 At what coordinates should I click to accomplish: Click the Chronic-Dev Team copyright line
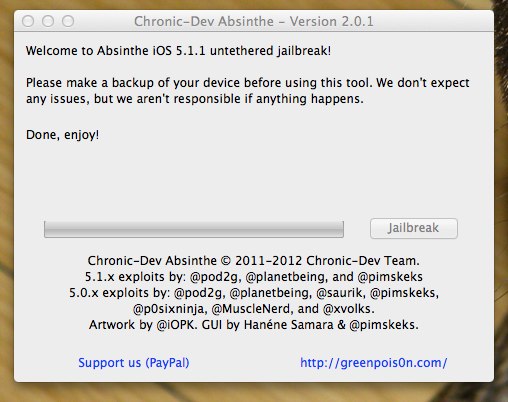click(254, 261)
